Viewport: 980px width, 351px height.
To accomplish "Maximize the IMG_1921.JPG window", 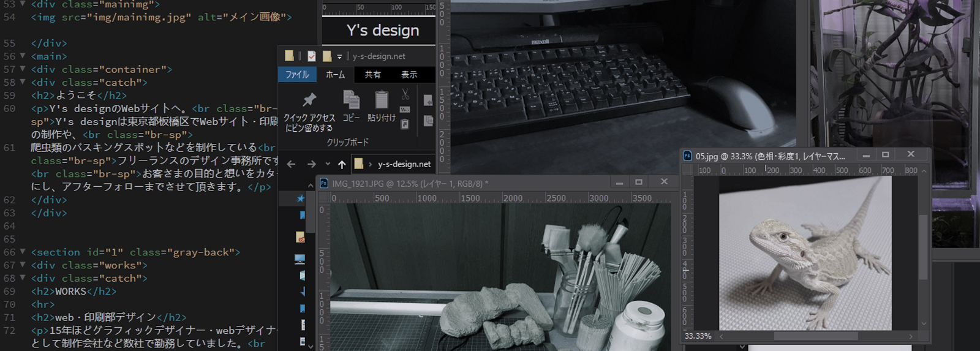I will [639, 183].
